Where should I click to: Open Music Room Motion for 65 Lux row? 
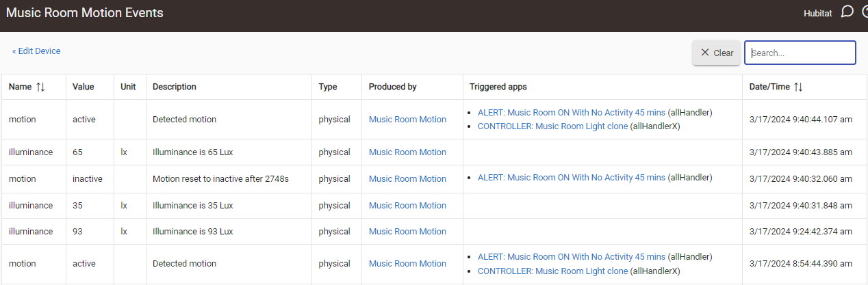tap(407, 152)
